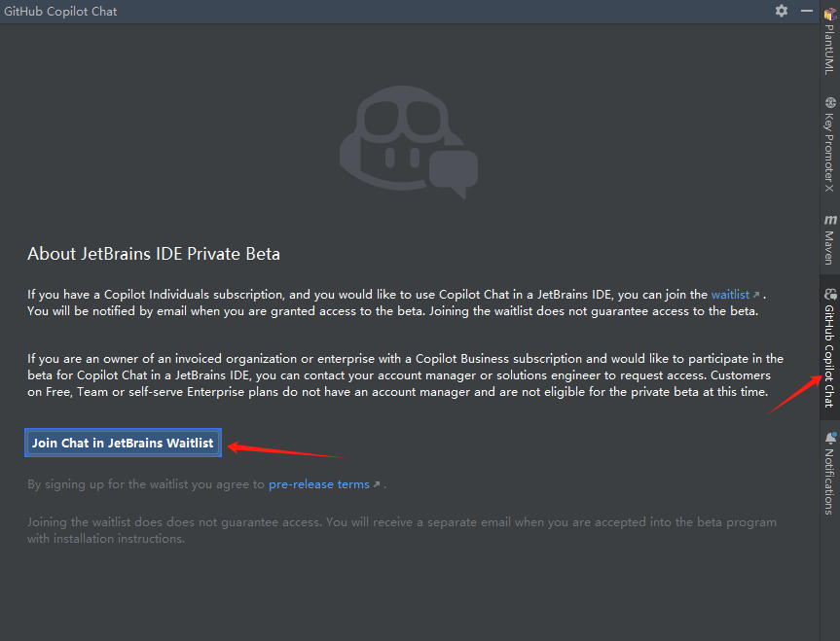
Task: Click the GitHub Copilot Chat sidebar icon
Action: pos(829,294)
